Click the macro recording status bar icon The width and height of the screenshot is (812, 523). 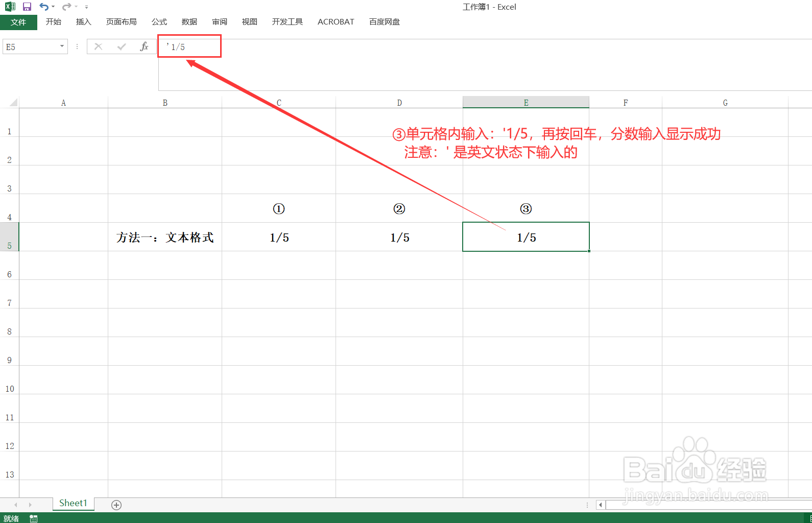[33, 518]
